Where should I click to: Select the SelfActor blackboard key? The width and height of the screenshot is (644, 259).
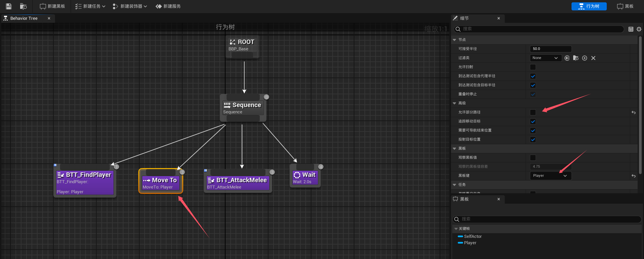[473, 237]
